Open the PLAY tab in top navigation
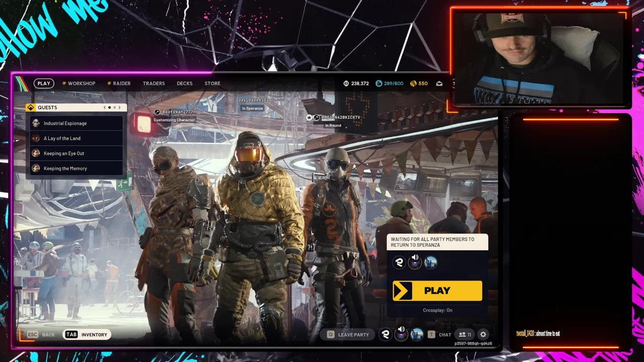The height and width of the screenshot is (362, 644). pos(44,83)
